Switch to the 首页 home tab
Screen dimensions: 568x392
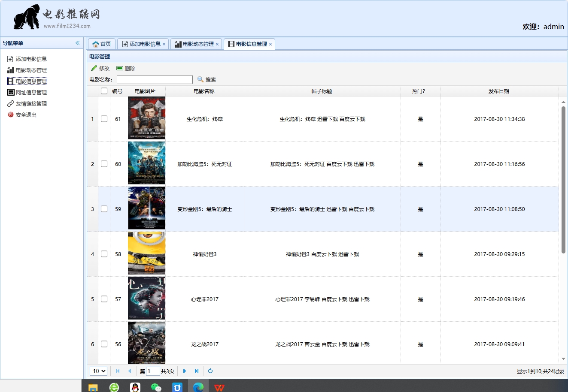tap(102, 44)
